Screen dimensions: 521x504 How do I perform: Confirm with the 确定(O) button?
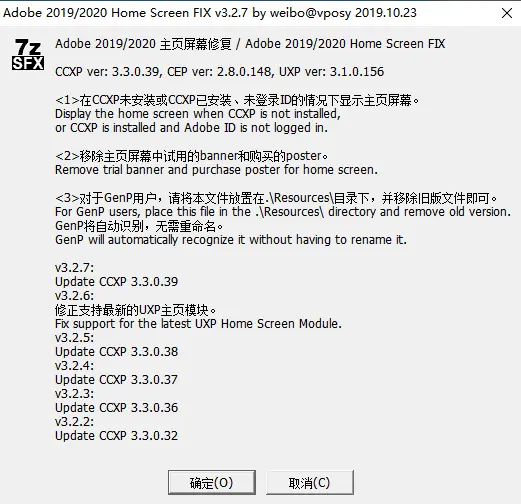[x=212, y=482]
